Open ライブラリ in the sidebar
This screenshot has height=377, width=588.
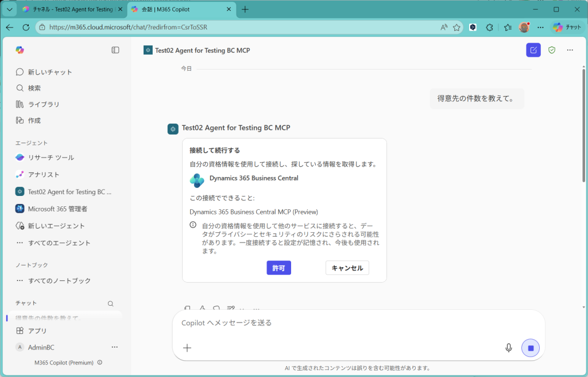(44, 104)
